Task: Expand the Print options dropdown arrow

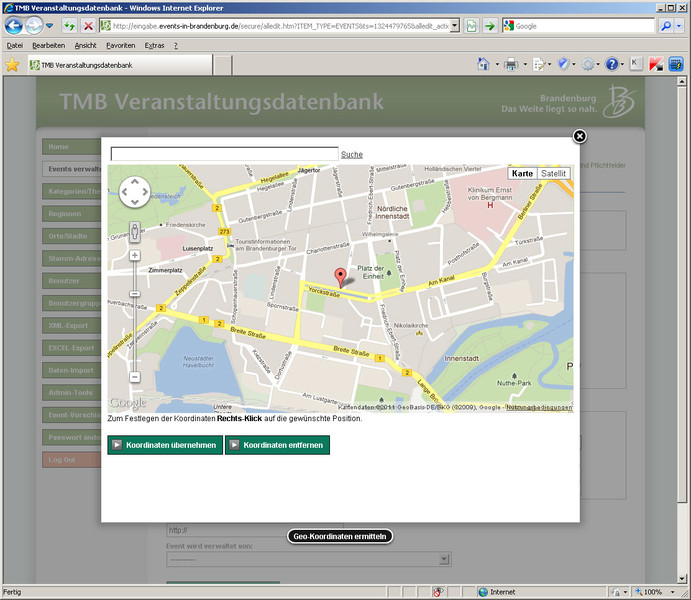Action: [525, 64]
